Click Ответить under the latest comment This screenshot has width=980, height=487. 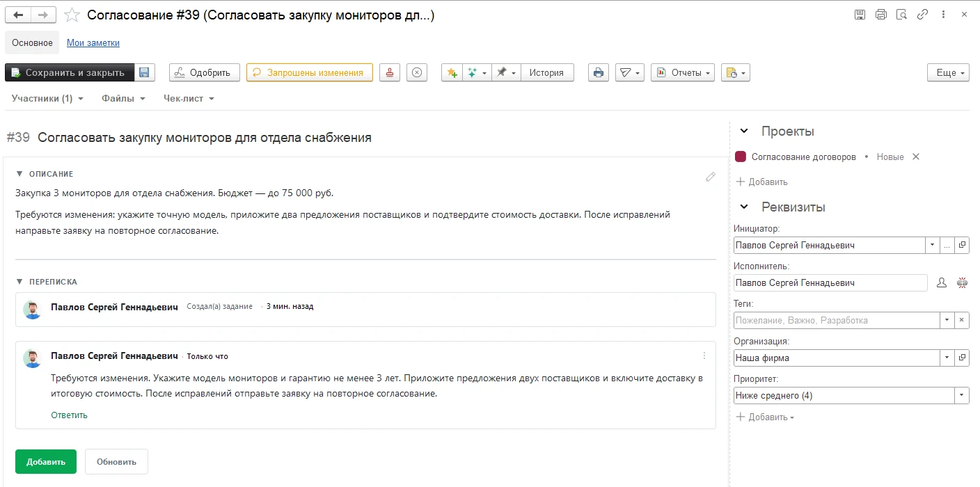pyautogui.click(x=69, y=415)
